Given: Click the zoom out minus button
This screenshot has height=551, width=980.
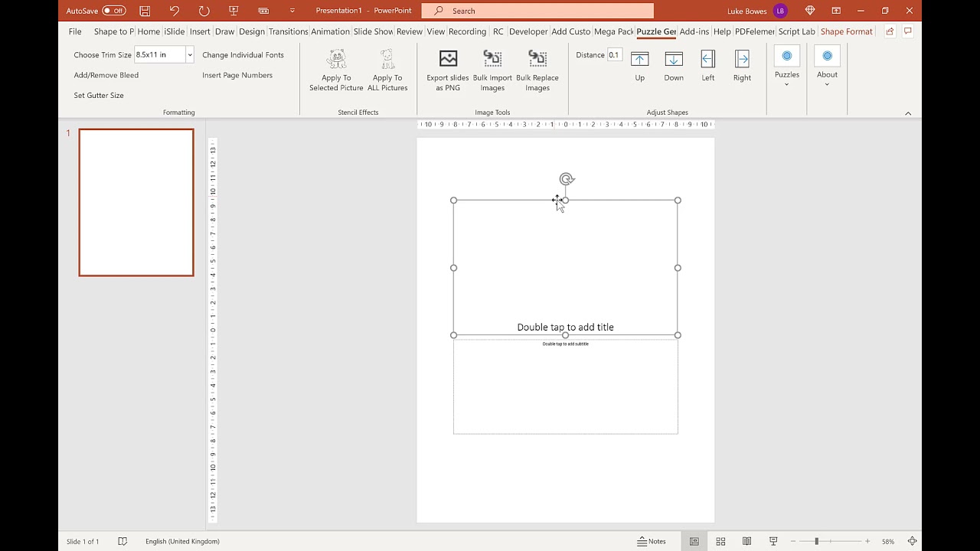Looking at the screenshot, I should point(793,541).
